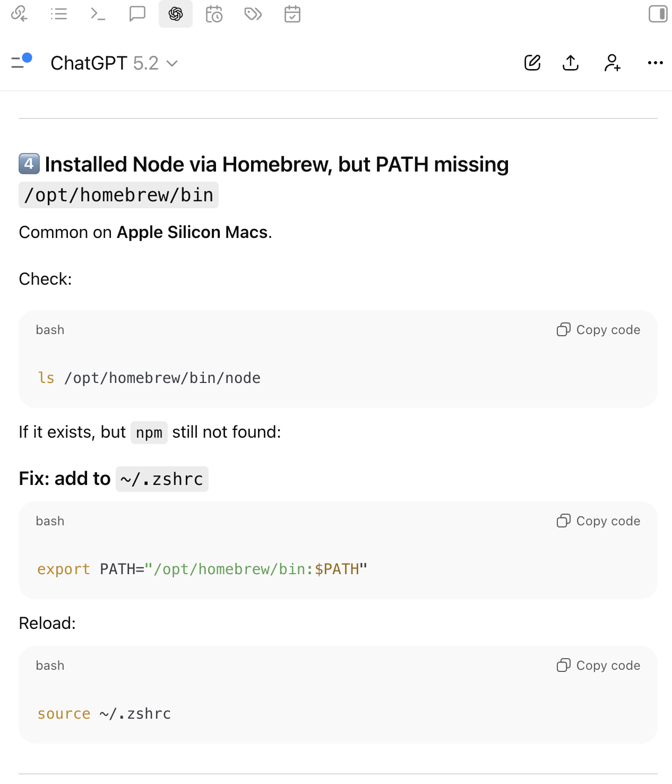
Task: Click the tags icon
Action: [253, 14]
